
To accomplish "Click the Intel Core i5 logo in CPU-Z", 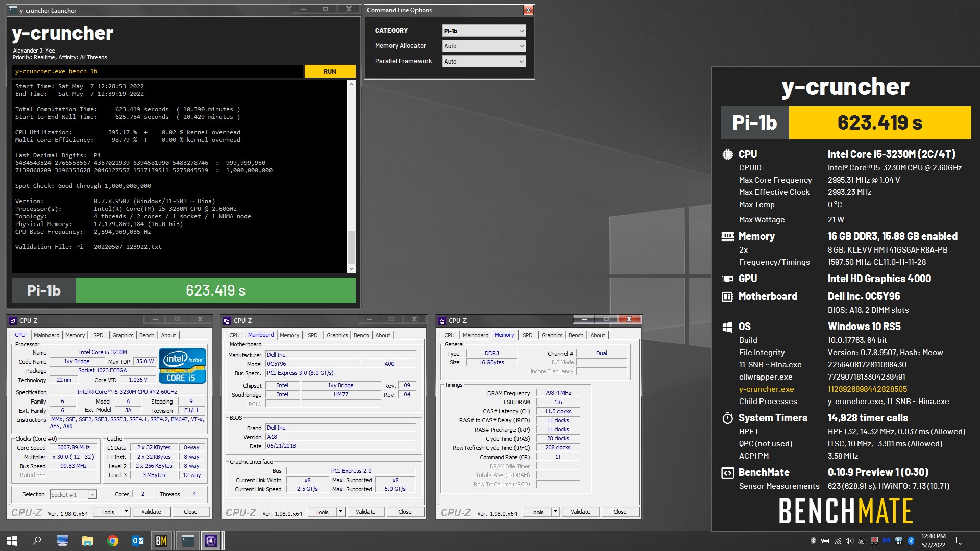I will click(182, 365).
